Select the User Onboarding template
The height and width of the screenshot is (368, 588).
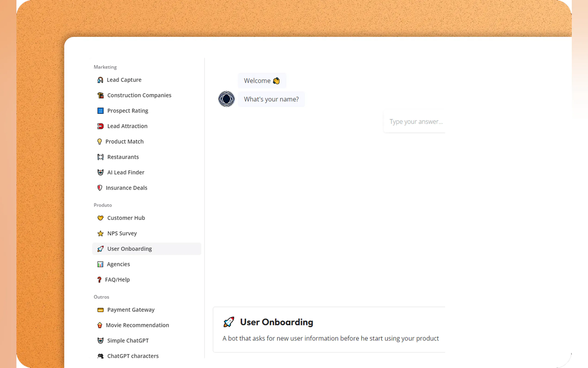point(129,249)
